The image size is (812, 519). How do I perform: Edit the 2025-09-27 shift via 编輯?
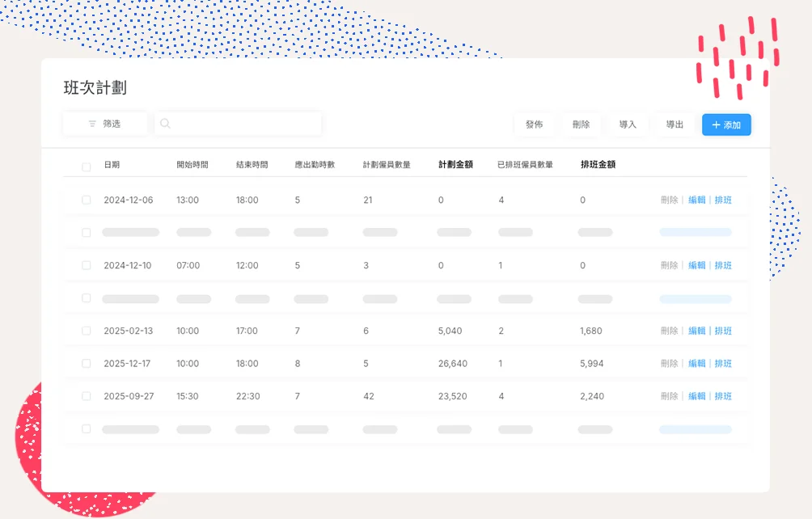point(696,396)
